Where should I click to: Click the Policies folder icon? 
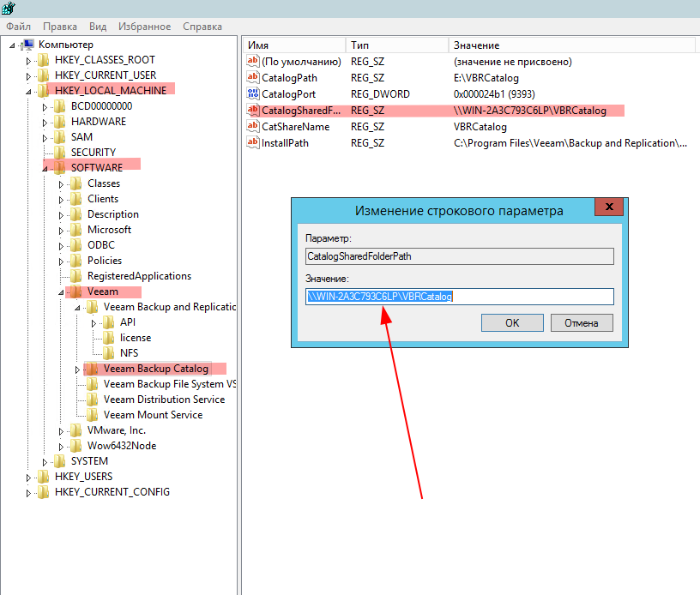[x=75, y=261]
